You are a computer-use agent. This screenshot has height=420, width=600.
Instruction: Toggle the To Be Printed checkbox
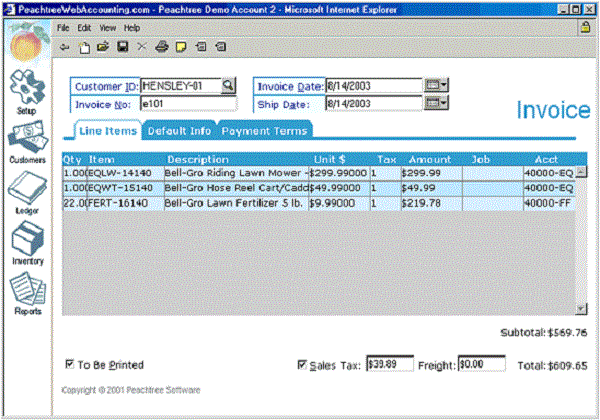(70, 363)
